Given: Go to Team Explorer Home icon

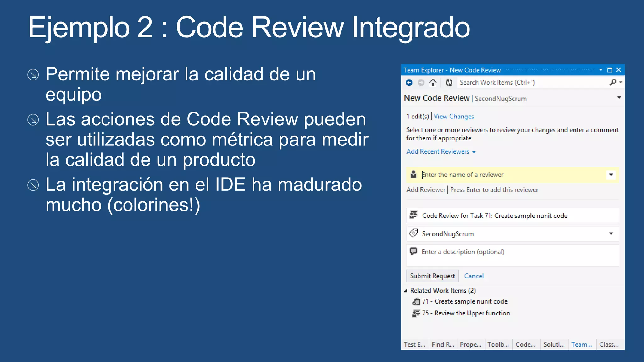Looking at the screenshot, I should tap(433, 83).
